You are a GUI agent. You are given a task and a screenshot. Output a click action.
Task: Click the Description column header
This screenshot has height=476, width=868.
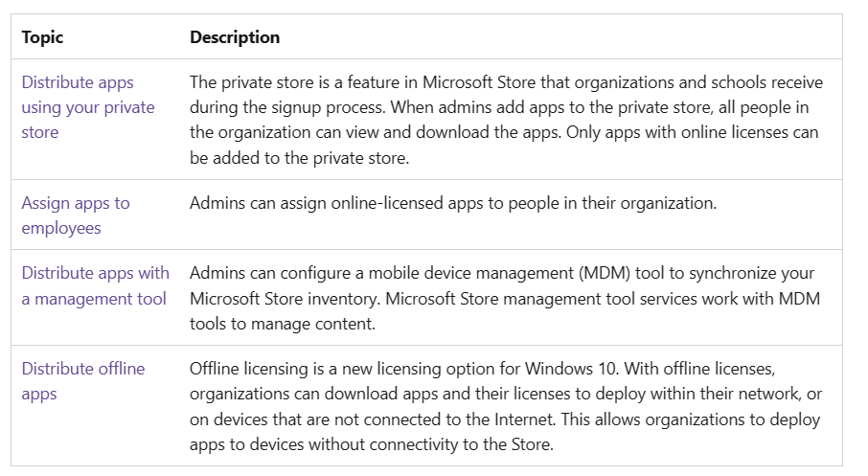coord(235,37)
